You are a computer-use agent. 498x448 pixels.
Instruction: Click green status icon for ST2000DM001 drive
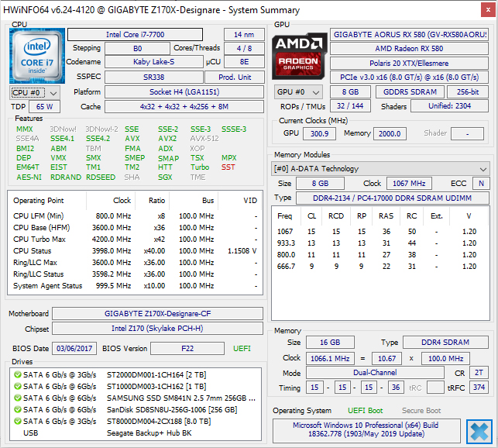click(18, 375)
